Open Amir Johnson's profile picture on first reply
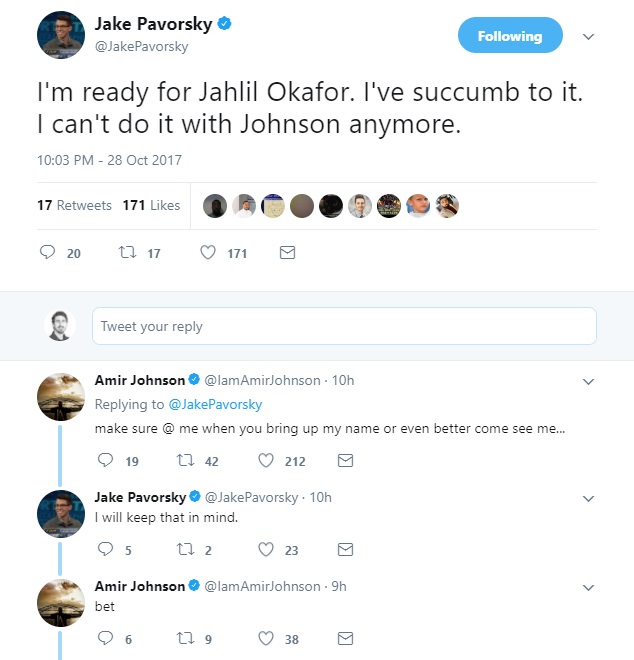The width and height of the screenshot is (634, 660). pyautogui.click(x=61, y=397)
